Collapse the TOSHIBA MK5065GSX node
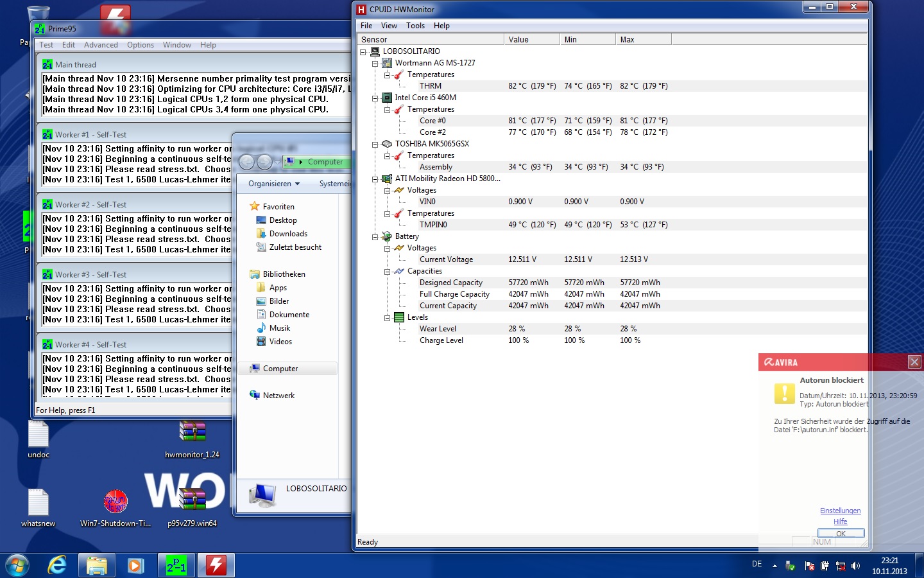Screen dimensions: 924x578 coord(375,144)
